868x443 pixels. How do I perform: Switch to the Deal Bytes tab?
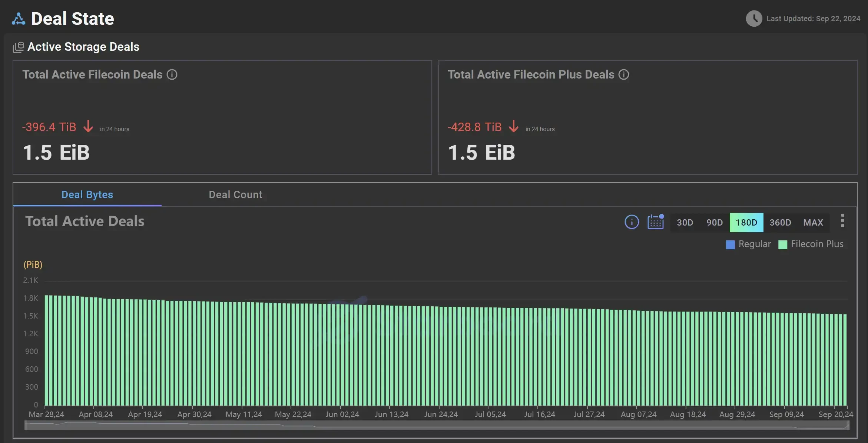coord(87,194)
